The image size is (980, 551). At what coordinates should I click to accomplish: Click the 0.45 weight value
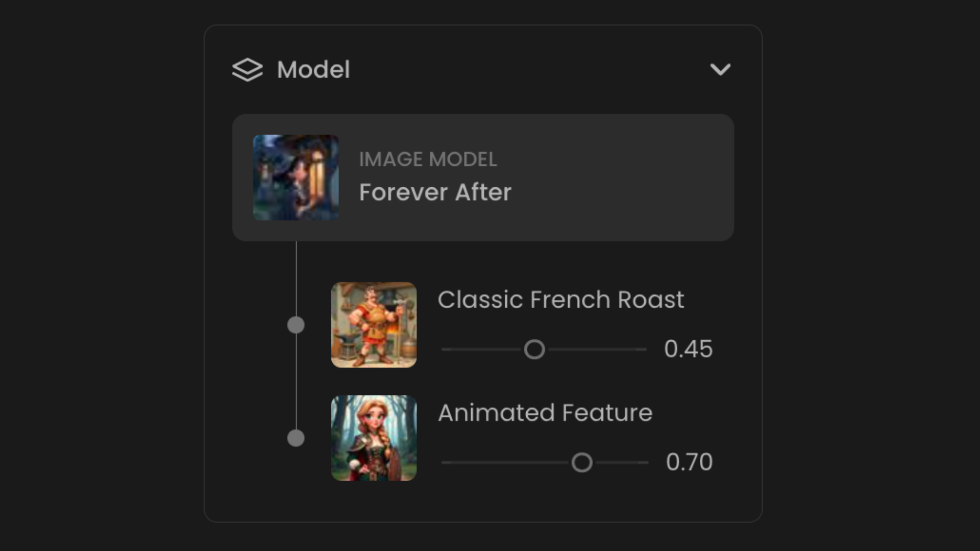click(x=688, y=349)
